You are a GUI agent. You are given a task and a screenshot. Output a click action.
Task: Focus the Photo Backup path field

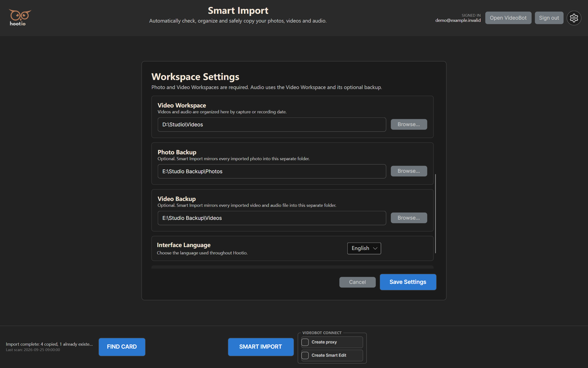[x=272, y=171]
